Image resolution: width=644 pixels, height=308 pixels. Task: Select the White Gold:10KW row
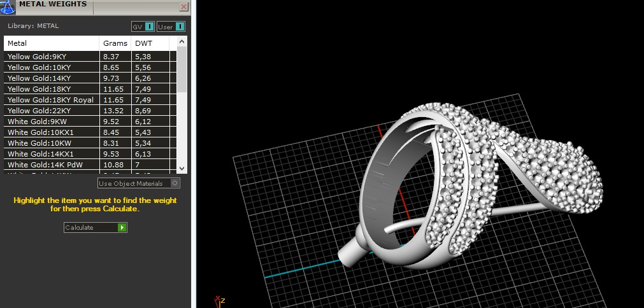point(90,143)
